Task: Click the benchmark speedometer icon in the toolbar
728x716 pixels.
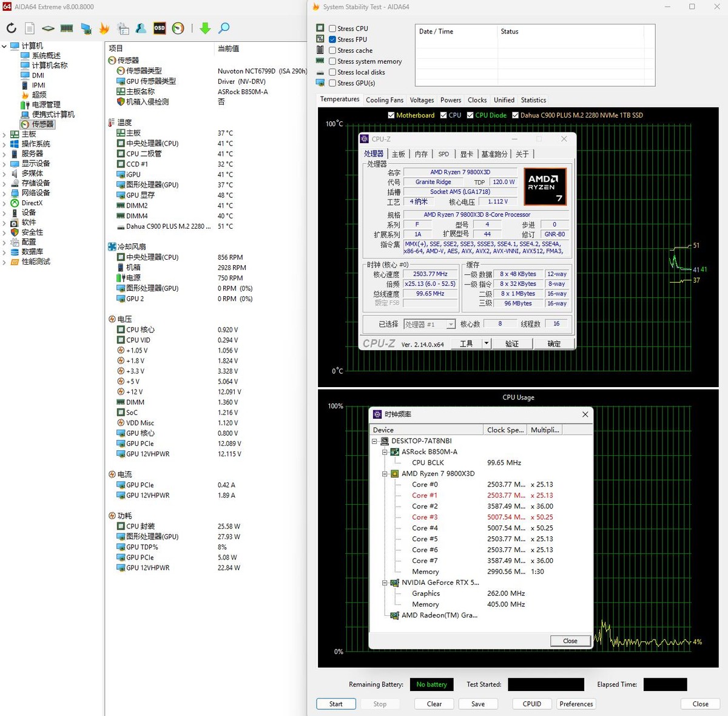Action: pyautogui.click(x=178, y=28)
